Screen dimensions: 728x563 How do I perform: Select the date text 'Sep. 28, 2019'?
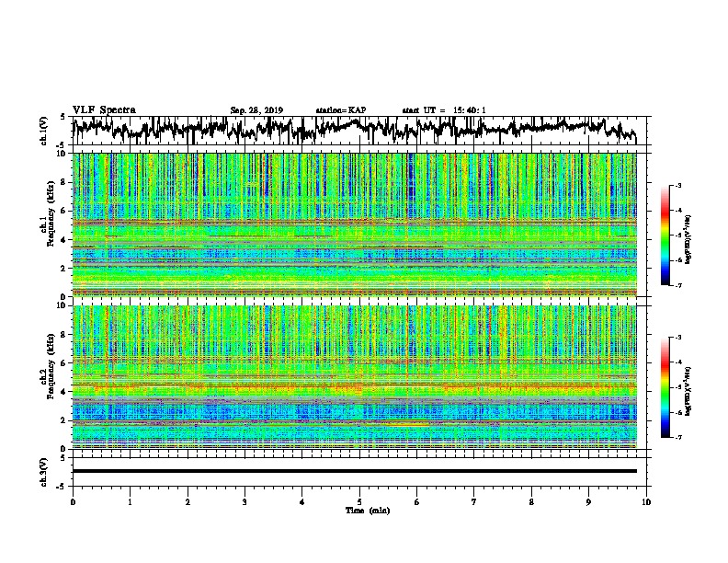[256, 110]
